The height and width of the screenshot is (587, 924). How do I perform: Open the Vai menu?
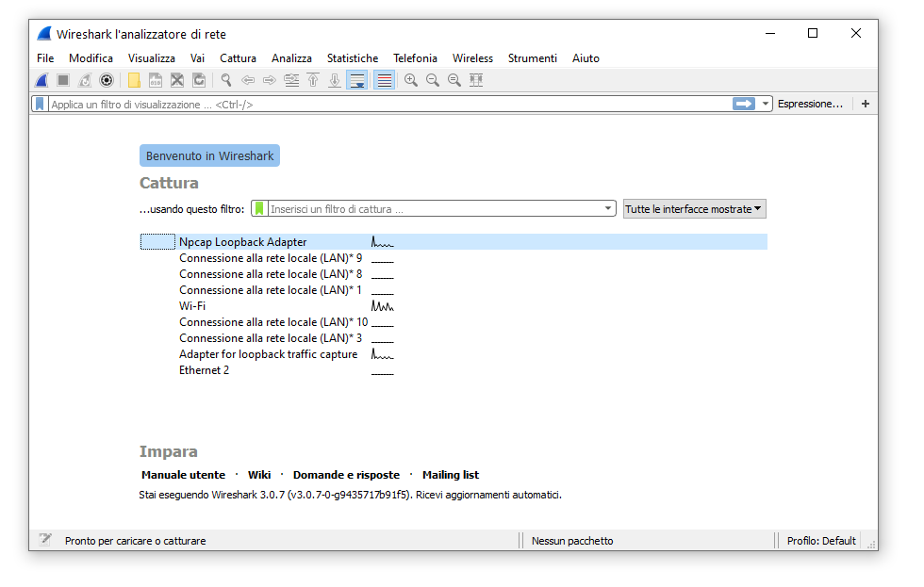197,57
